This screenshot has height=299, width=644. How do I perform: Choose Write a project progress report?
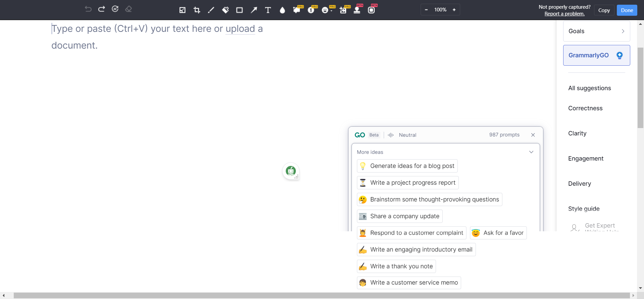click(408, 183)
